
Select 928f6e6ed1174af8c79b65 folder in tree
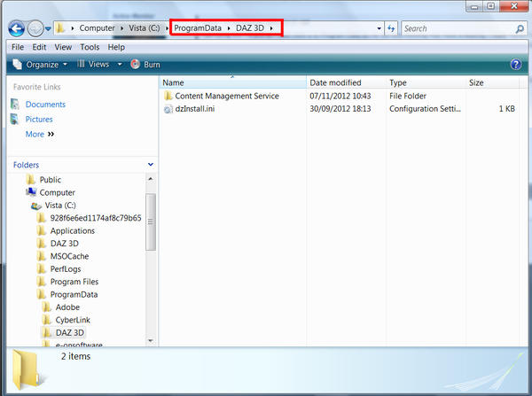(x=96, y=218)
